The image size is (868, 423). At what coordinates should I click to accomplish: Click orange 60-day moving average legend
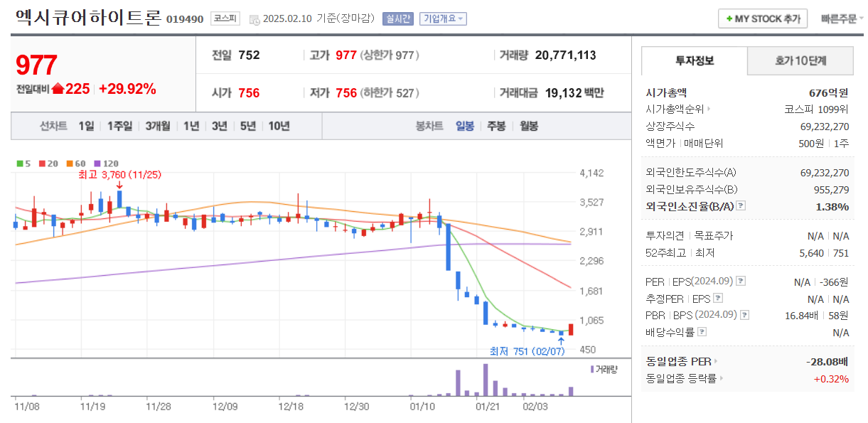76,163
